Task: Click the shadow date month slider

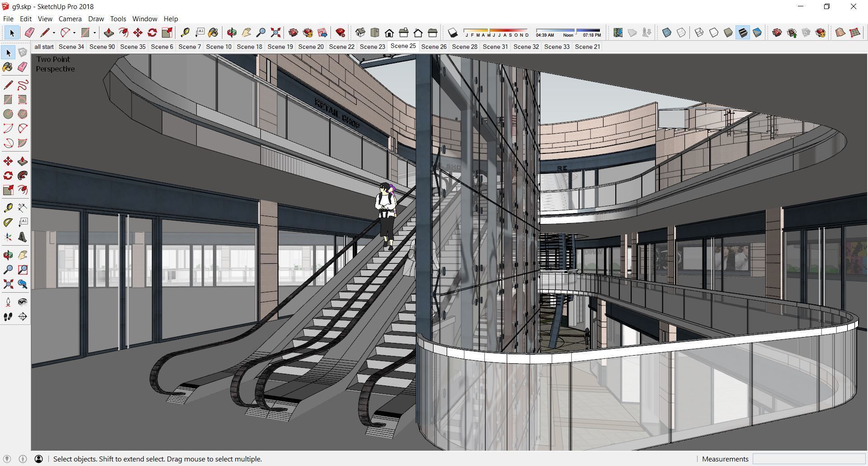Action: coord(496,33)
